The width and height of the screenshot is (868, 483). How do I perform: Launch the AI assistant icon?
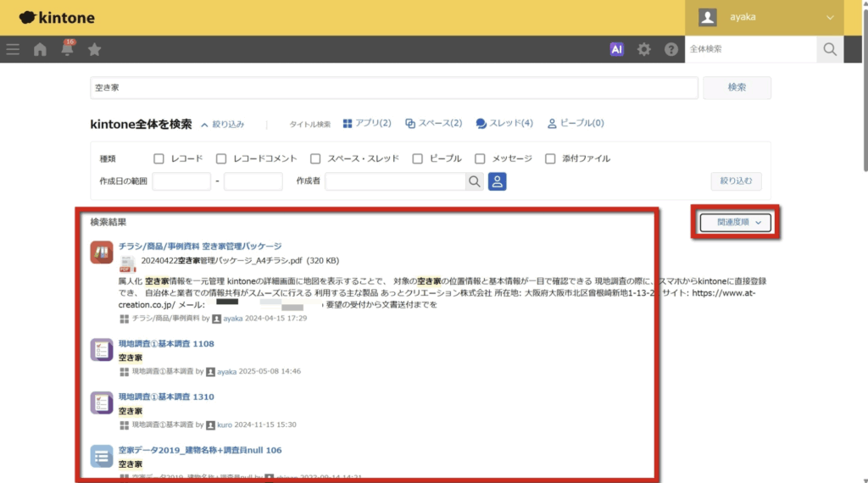[617, 49]
